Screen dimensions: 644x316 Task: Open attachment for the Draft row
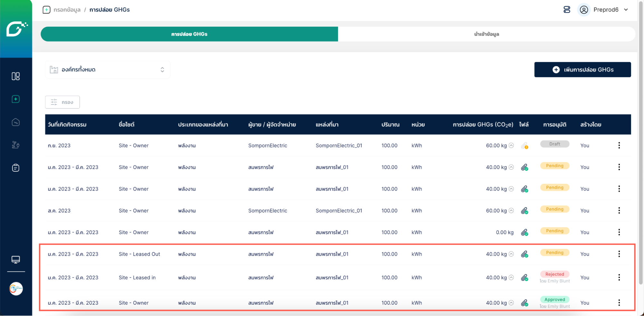[524, 146]
